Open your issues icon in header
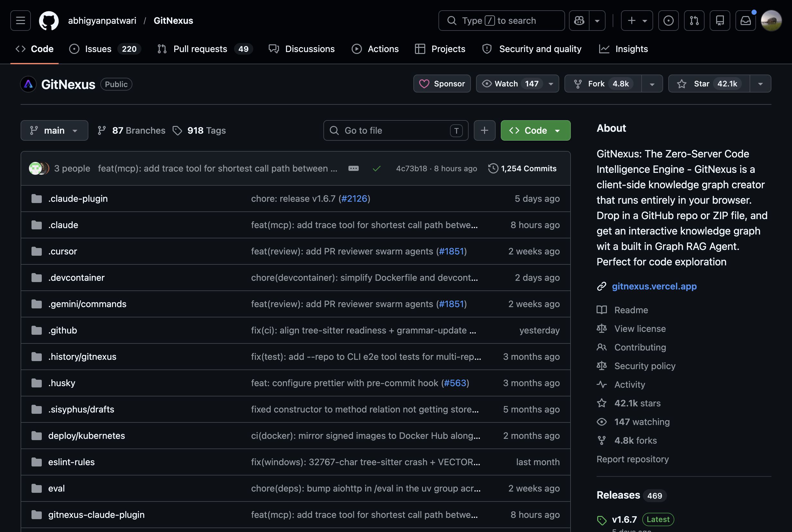The height and width of the screenshot is (532, 792). click(x=669, y=21)
